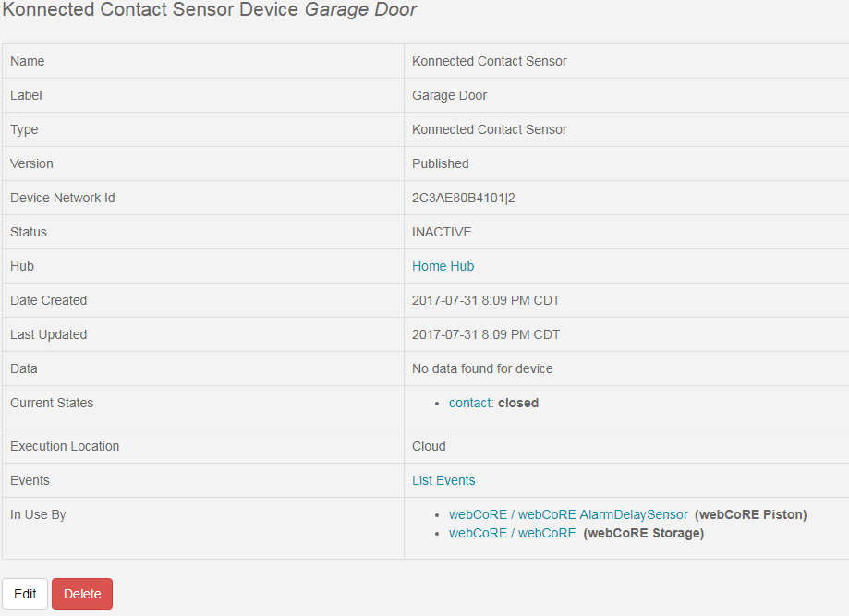Viewport: 849px width, 616px height.
Task: Follow the contact state link
Action: click(x=470, y=403)
